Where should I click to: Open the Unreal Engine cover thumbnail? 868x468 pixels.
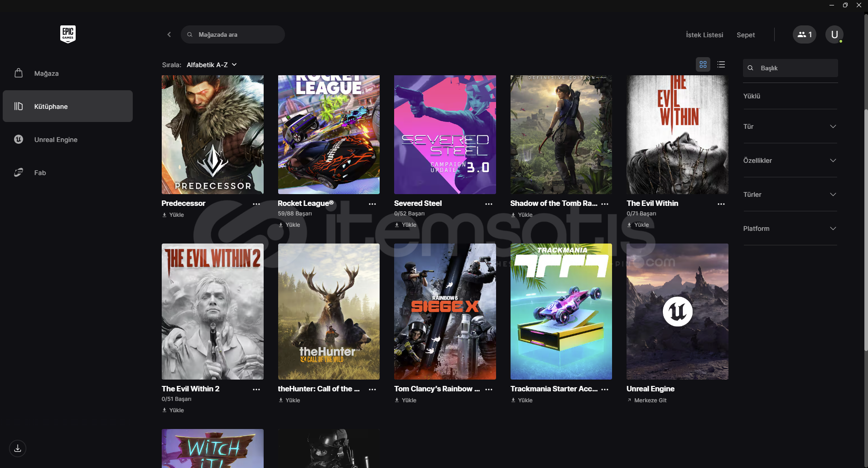pos(677,312)
